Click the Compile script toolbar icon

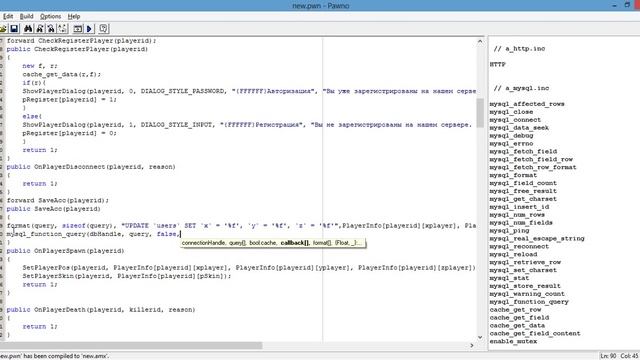(78, 29)
